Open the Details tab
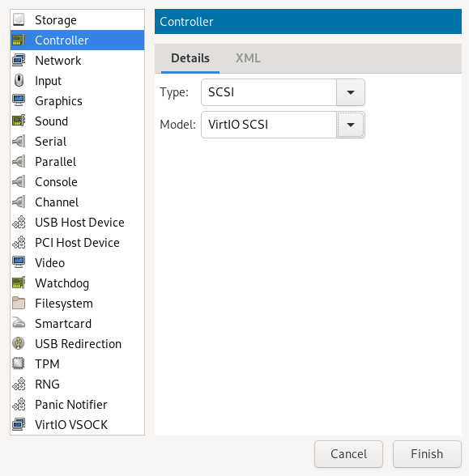The width and height of the screenshot is (469, 476). 190,58
